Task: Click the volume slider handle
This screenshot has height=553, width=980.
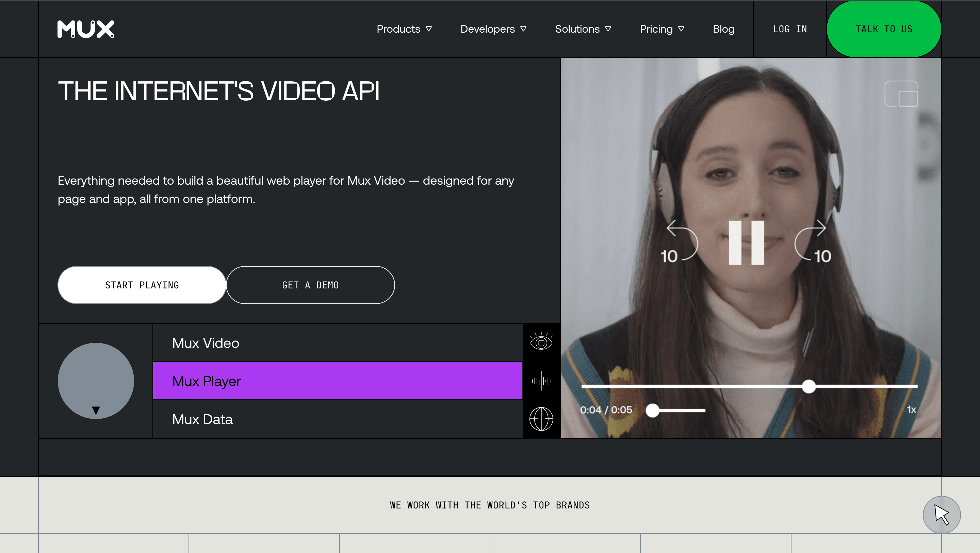Action: pos(652,410)
